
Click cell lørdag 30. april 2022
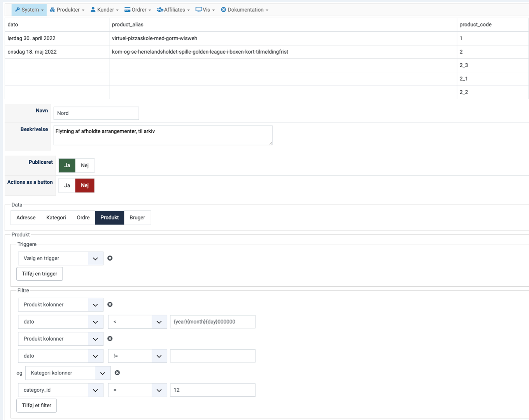point(57,38)
